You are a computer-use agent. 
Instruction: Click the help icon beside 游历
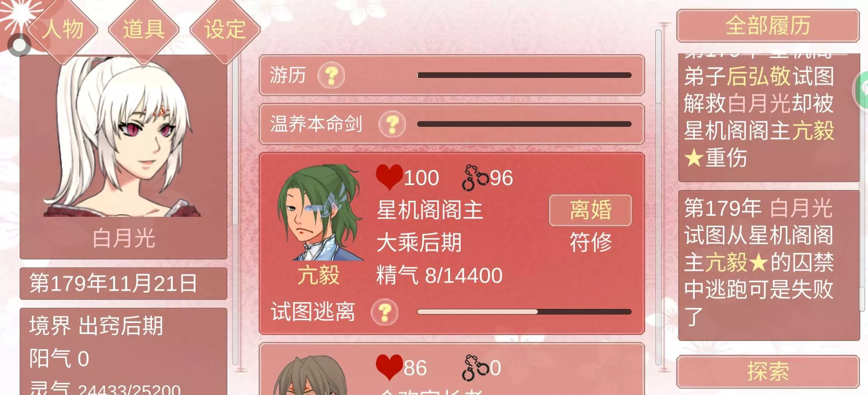331,75
